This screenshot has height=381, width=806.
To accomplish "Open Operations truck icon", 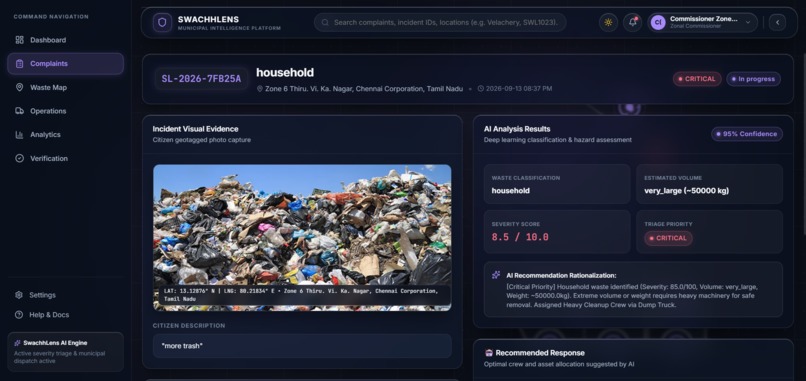I will (x=20, y=111).
